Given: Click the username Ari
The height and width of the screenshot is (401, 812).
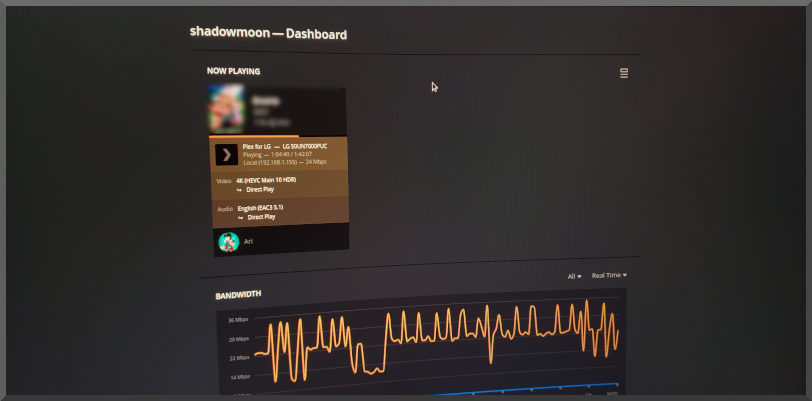Looking at the screenshot, I should pos(249,242).
